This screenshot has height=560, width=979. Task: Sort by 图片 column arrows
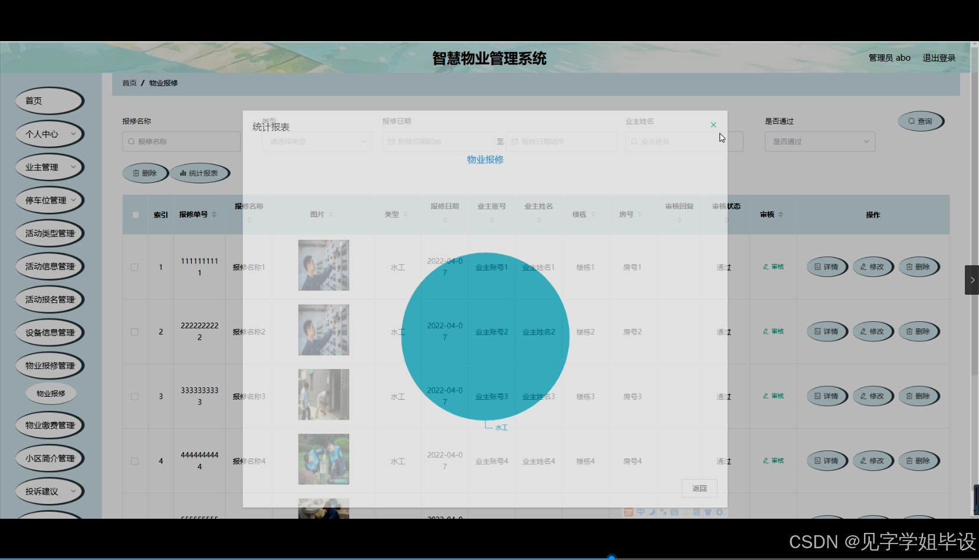tap(331, 215)
